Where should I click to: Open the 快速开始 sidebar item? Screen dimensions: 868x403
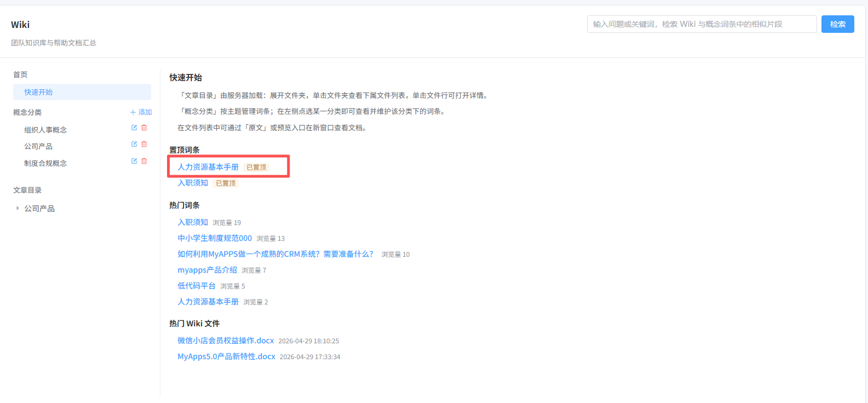tap(82, 92)
